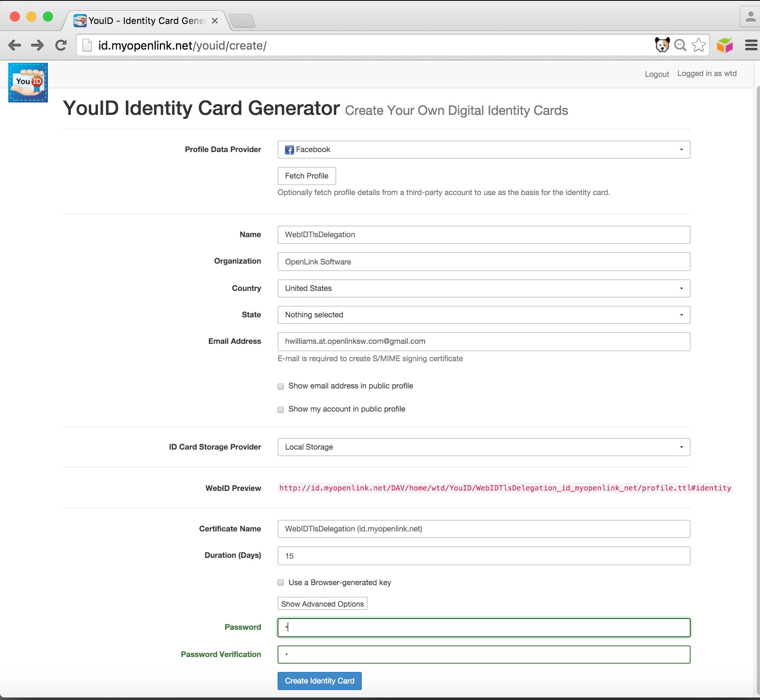
Task: Click into the Duration (Days) field
Action: tap(483, 556)
